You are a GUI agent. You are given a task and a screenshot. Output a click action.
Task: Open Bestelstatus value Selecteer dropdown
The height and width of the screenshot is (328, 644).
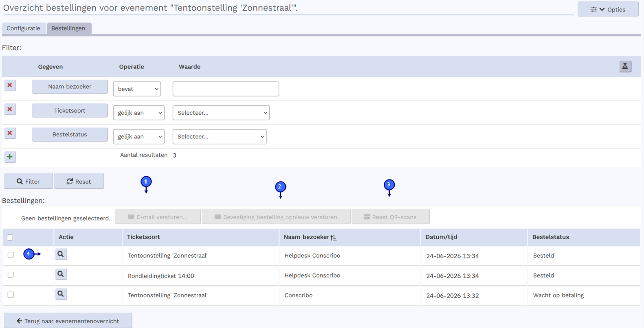click(220, 137)
